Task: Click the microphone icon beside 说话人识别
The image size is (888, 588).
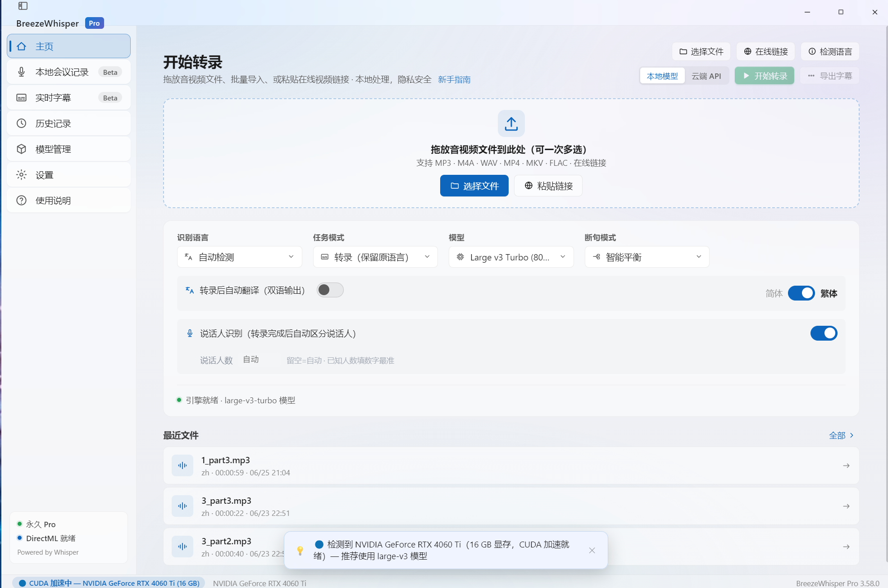Action: [x=190, y=333]
